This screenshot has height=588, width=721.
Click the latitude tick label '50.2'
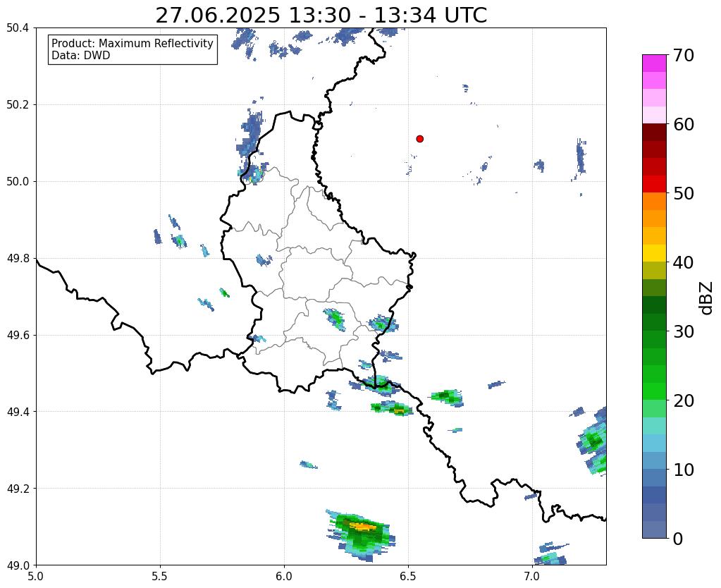18,104
